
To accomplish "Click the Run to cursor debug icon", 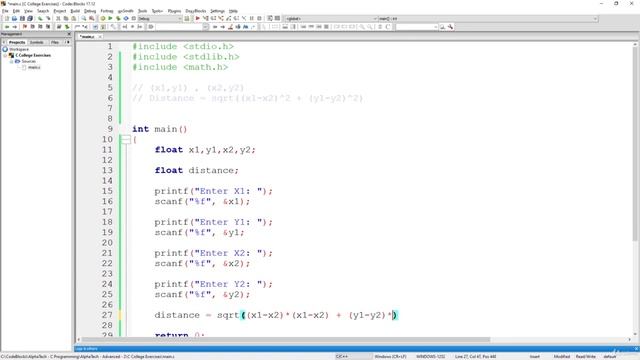I will 205,19.
